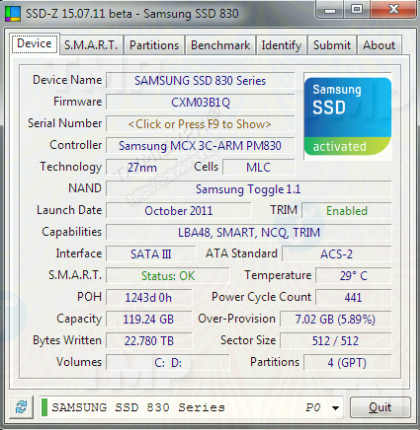Click the temperature value 29° C

pos(353,276)
